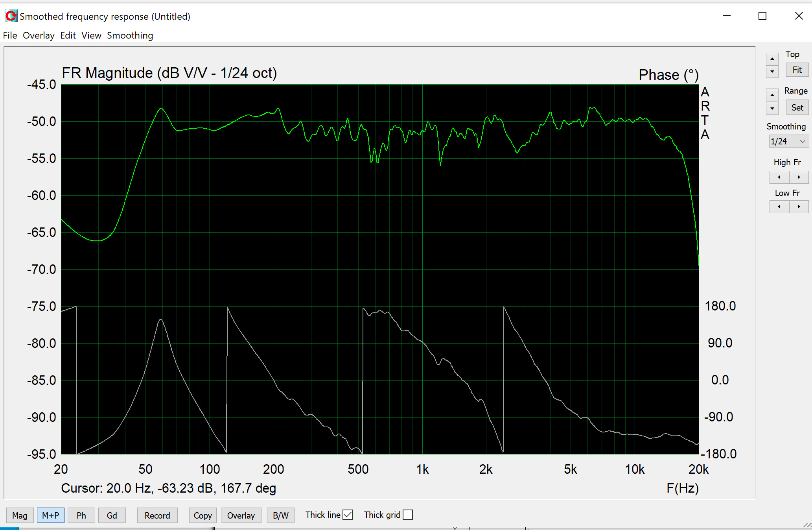Click the Phase (°) axis label

coord(668,75)
